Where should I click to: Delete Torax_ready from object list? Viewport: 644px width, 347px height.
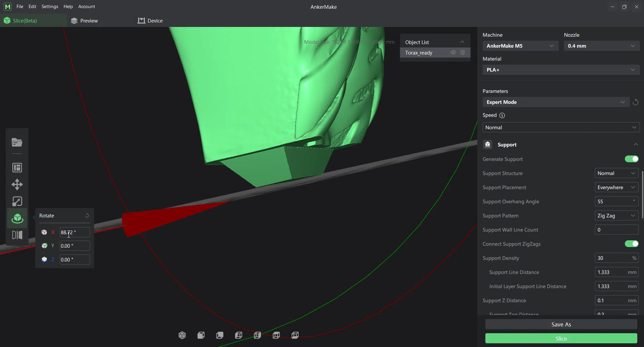pos(462,53)
